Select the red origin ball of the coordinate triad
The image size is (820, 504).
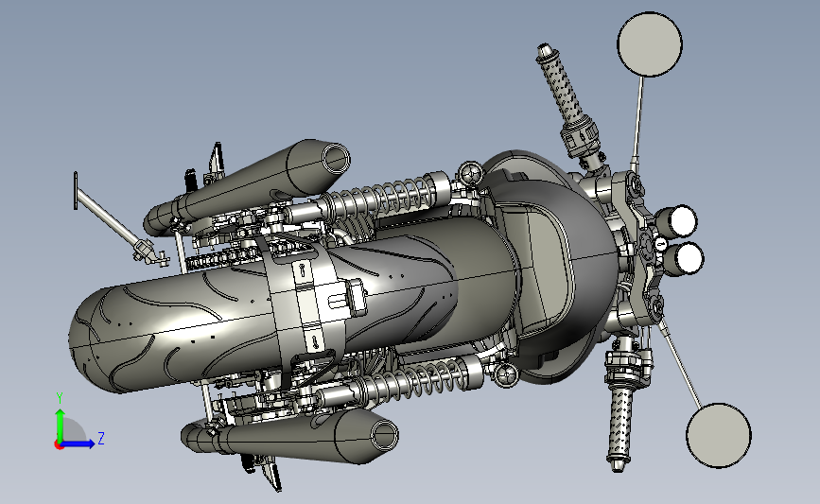[x=59, y=445]
